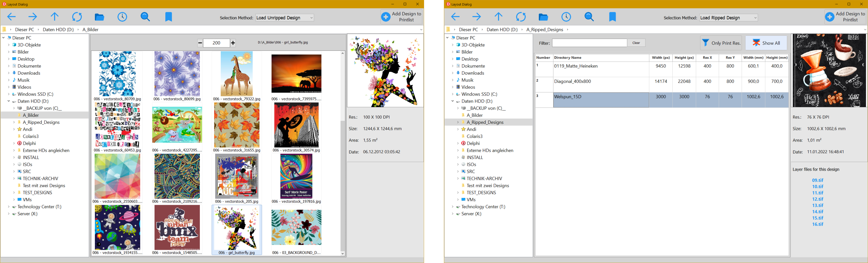Open history clock icon in right window
This screenshot has width=868, height=263.
click(x=566, y=17)
